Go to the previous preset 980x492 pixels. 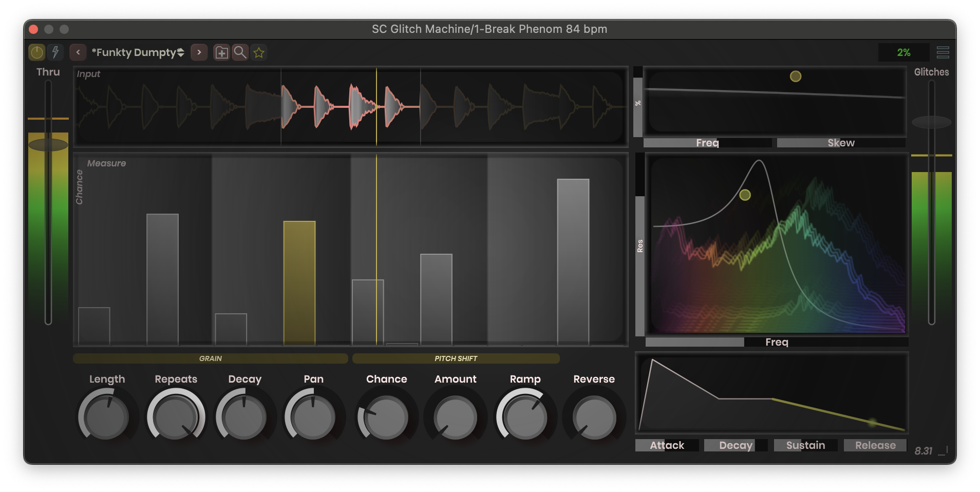pyautogui.click(x=78, y=52)
